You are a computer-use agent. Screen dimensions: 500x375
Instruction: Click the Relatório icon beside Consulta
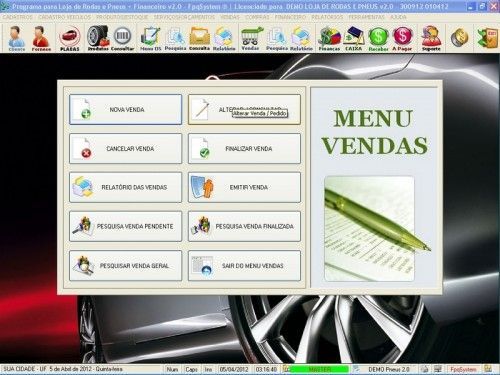(224, 38)
